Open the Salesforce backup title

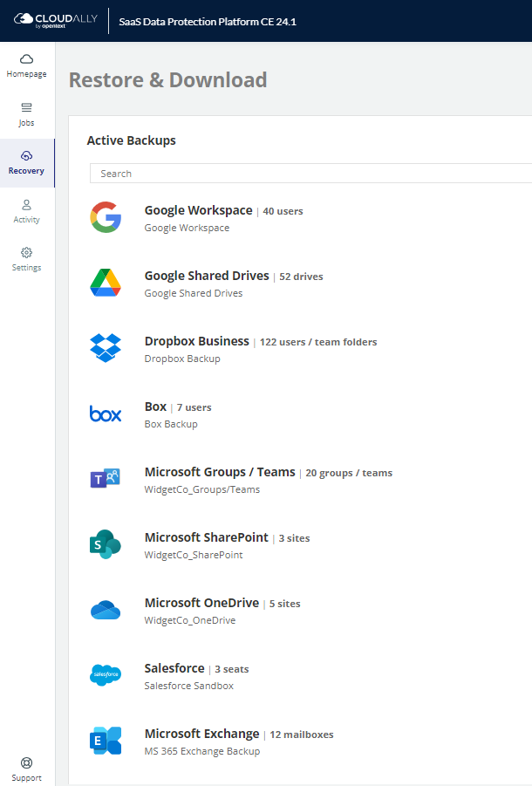point(174,668)
